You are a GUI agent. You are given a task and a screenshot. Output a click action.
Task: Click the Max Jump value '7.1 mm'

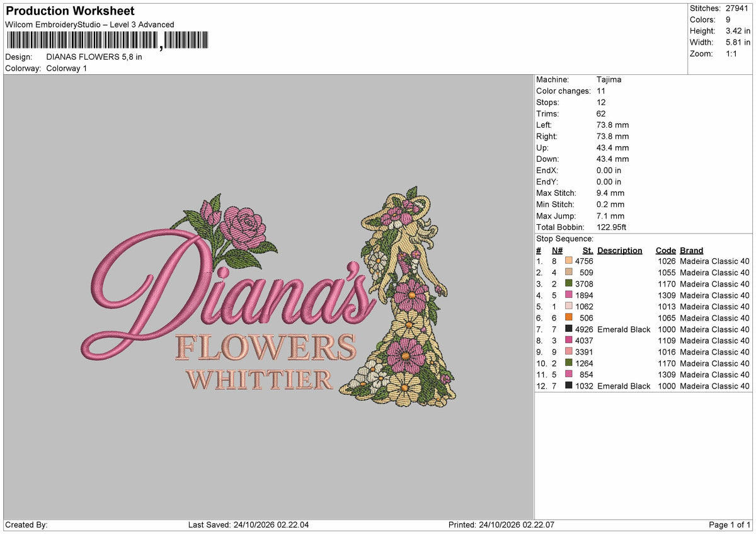tap(610, 216)
